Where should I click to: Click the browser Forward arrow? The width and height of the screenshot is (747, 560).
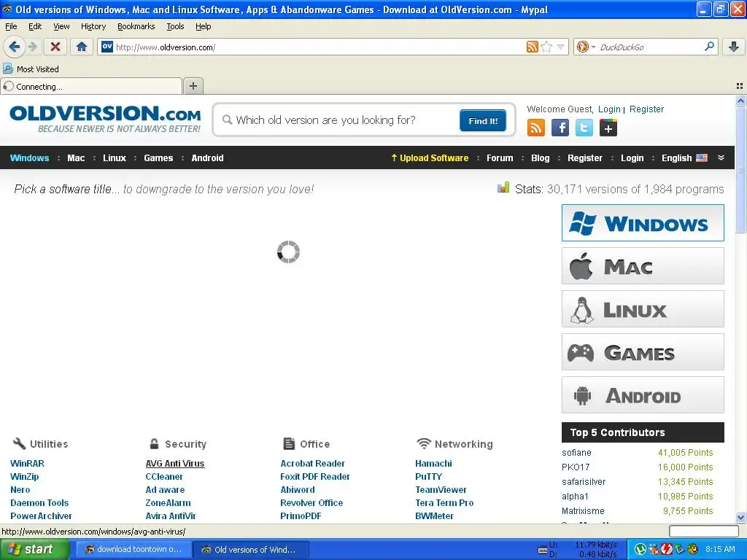coord(32,47)
